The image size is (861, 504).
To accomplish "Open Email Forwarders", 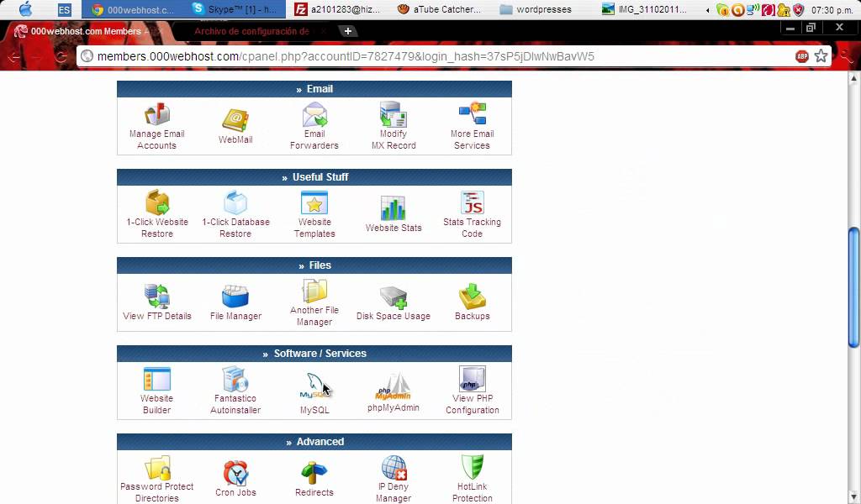I will point(314,127).
